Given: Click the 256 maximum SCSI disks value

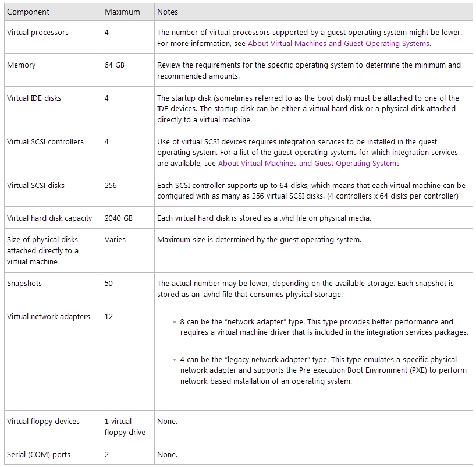Looking at the screenshot, I should [x=111, y=185].
